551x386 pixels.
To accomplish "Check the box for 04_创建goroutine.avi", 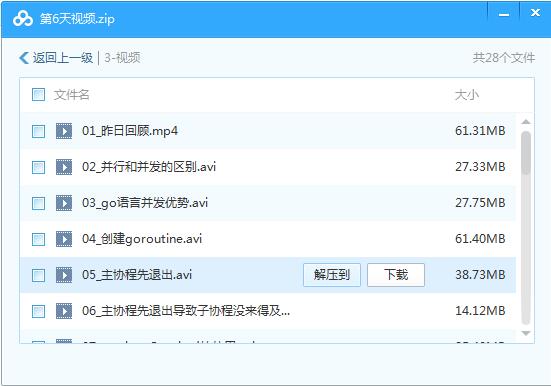I will tap(38, 239).
